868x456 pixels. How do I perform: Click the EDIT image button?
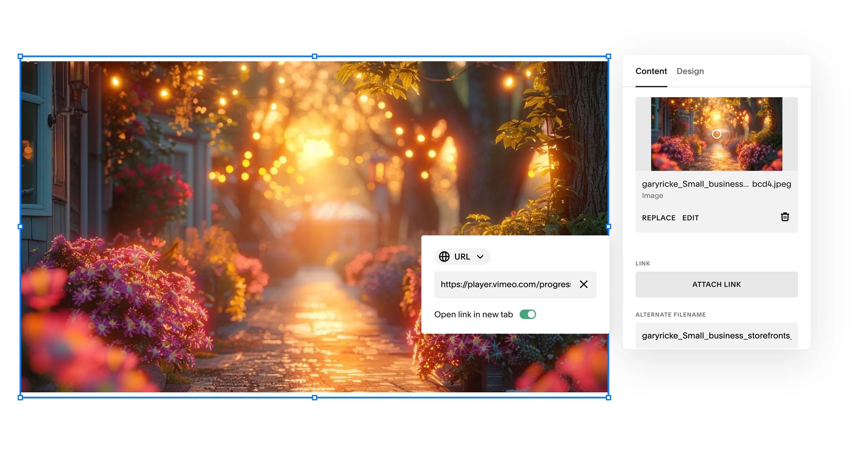click(690, 218)
